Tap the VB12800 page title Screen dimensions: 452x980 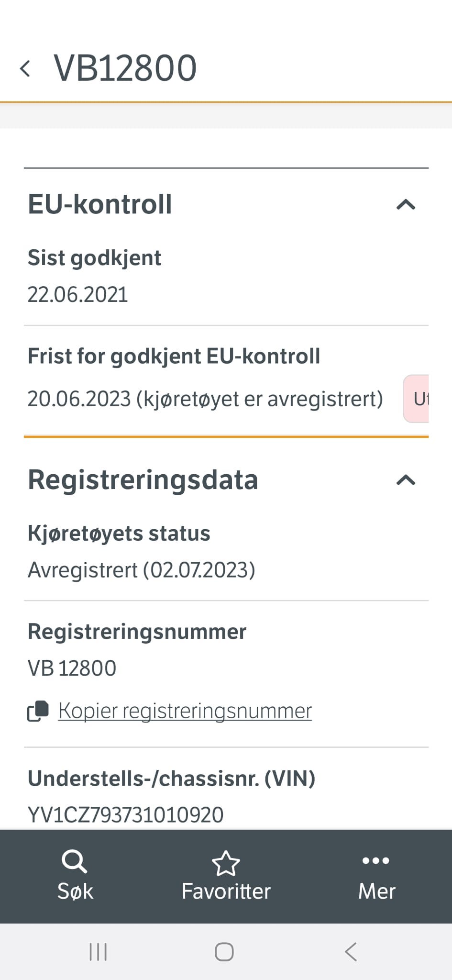(x=125, y=68)
